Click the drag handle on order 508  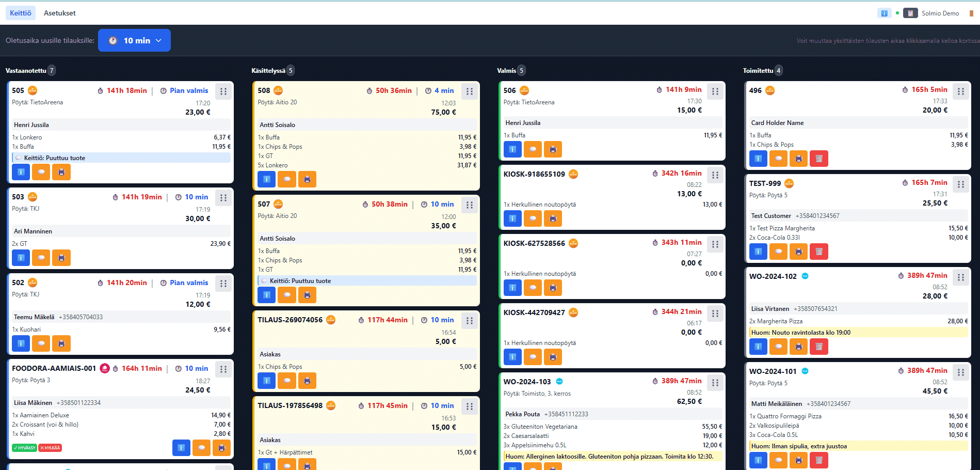click(x=470, y=91)
